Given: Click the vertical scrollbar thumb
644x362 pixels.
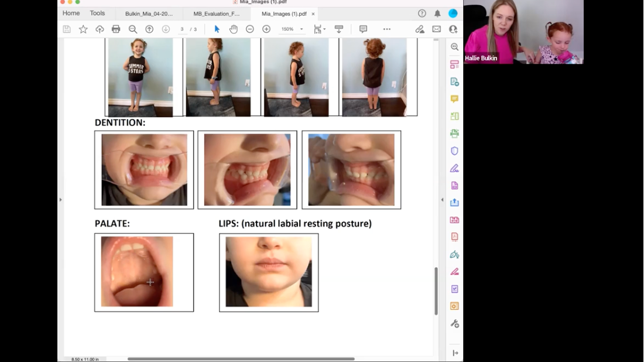Looking at the screenshot, I should pos(436,291).
